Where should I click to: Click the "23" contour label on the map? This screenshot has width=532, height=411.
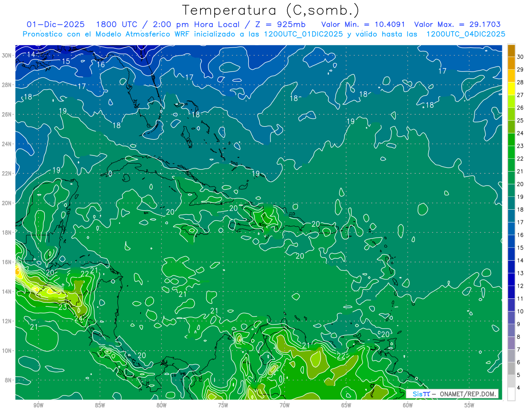(63, 307)
